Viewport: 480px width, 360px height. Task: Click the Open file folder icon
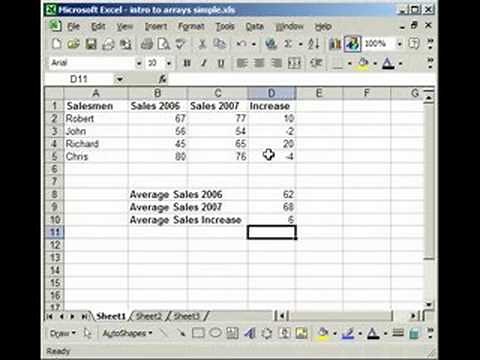tap(73, 44)
